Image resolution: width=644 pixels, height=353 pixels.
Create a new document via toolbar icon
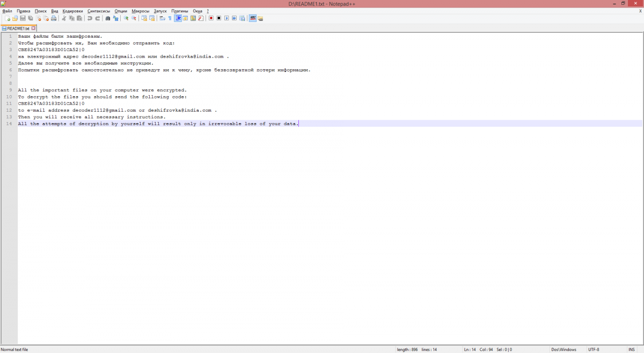(x=8, y=18)
